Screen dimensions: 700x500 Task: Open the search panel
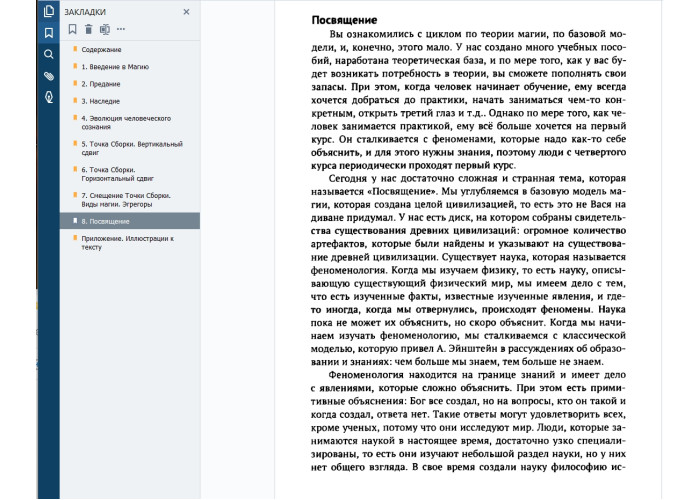click(48, 54)
